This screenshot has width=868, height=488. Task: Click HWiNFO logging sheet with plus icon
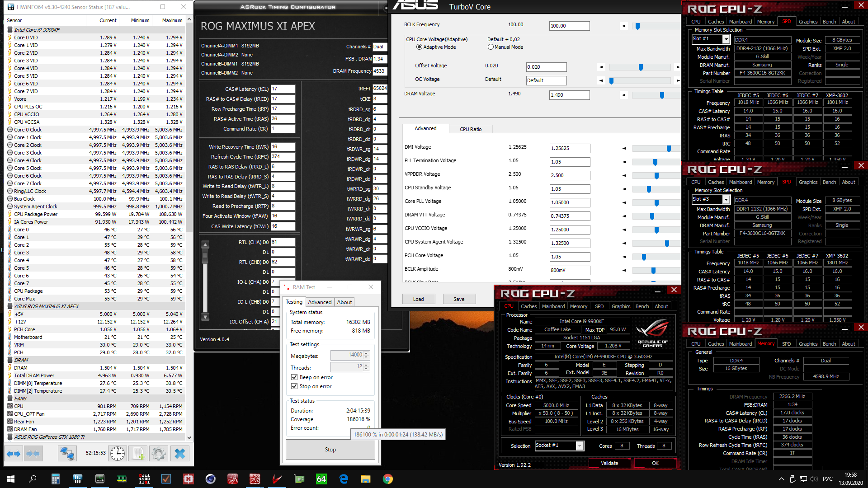(138, 453)
